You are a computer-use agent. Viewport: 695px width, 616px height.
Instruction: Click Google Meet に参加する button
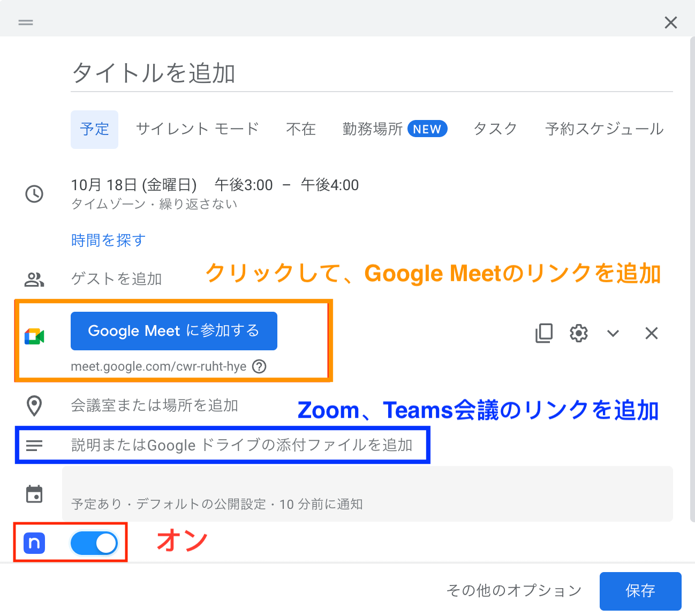tap(174, 331)
